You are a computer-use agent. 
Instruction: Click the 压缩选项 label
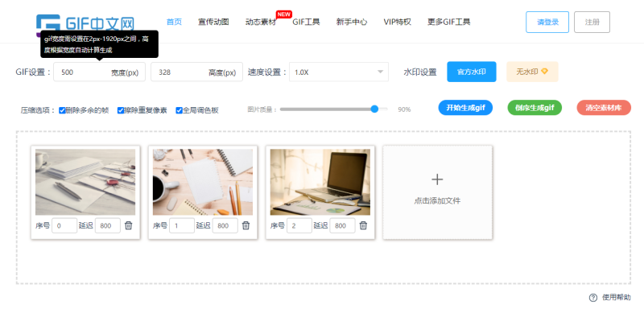[x=38, y=110]
